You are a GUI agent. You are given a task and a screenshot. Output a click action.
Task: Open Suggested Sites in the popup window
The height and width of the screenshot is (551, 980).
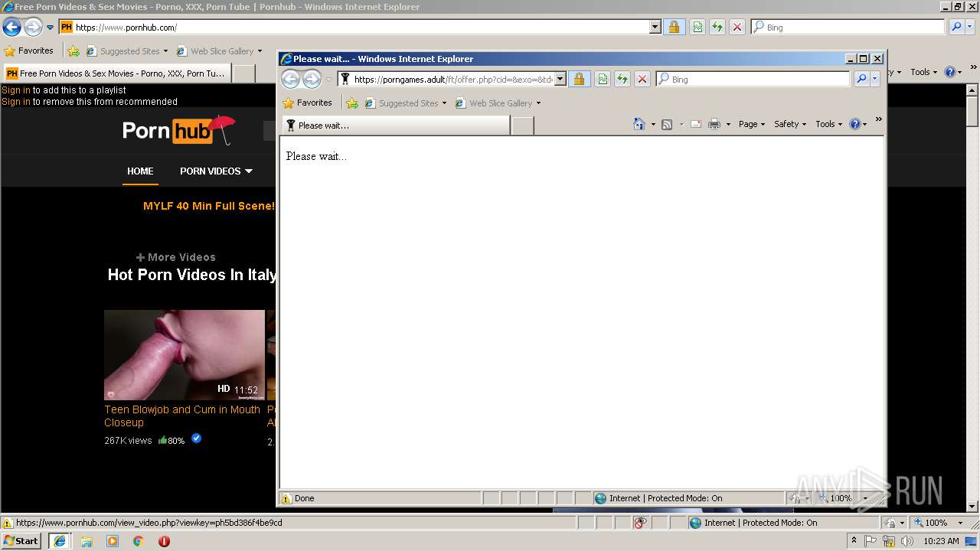[405, 103]
